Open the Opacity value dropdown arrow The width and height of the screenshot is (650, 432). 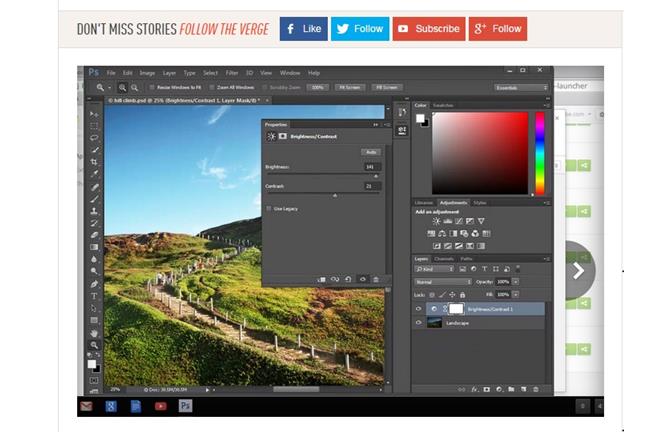pyautogui.click(x=515, y=282)
